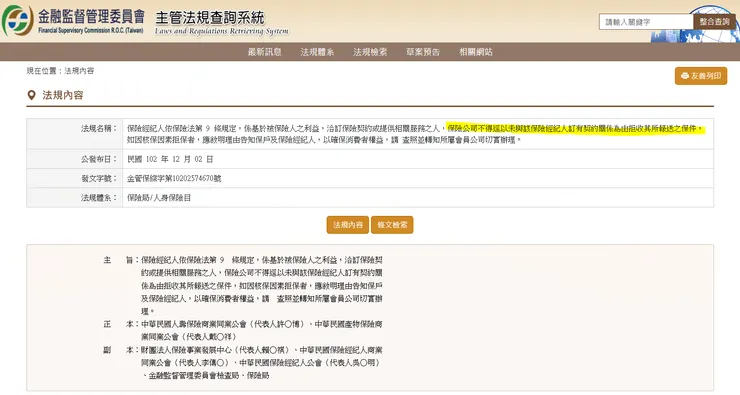The image size is (740, 395).
Task: Switch to the orange 法規內容 tab button
Action: coord(347,225)
